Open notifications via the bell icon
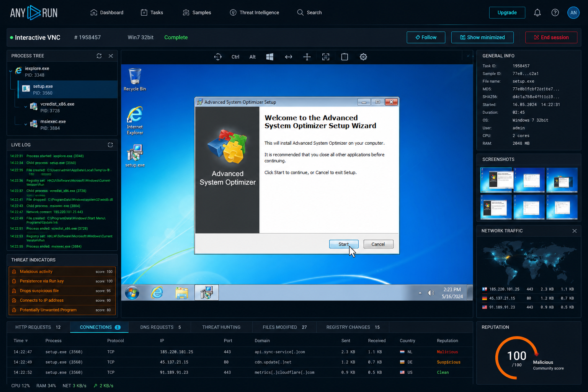This screenshot has height=392, width=588. 537,13
